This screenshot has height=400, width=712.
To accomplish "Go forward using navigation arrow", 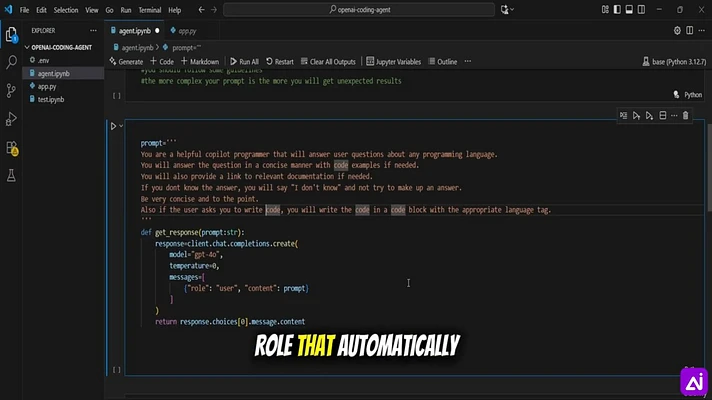I will (x=214, y=10).
